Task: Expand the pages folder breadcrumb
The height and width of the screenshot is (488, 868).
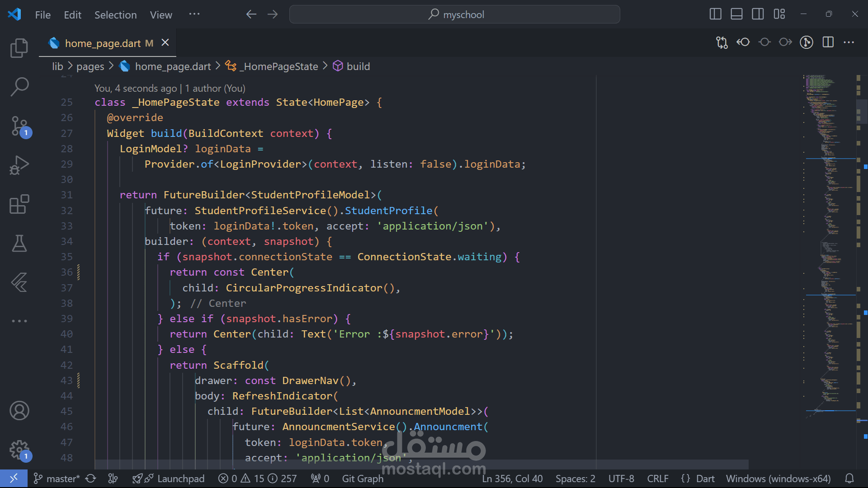Action: click(x=90, y=66)
